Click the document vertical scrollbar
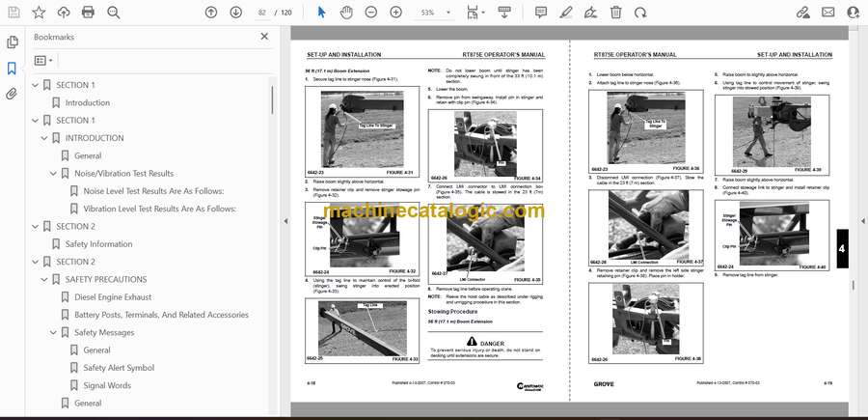This screenshot has height=420, width=868. [853, 284]
